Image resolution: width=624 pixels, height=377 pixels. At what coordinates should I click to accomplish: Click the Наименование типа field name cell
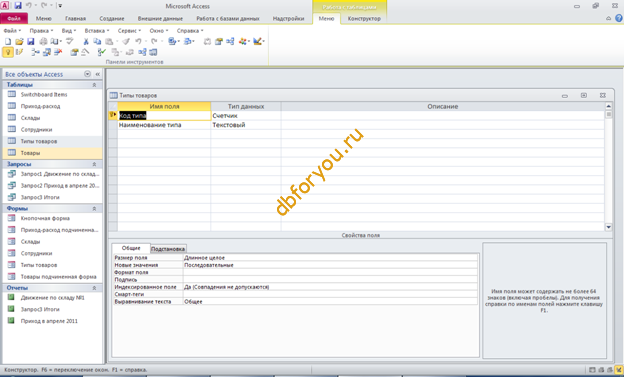coord(164,125)
